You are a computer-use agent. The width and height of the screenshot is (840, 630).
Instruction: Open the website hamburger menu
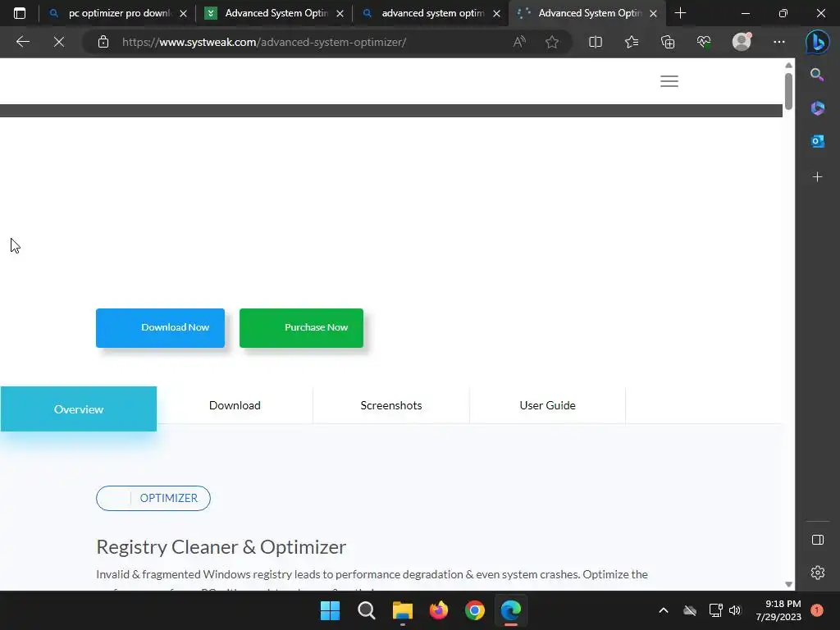(x=669, y=81)
